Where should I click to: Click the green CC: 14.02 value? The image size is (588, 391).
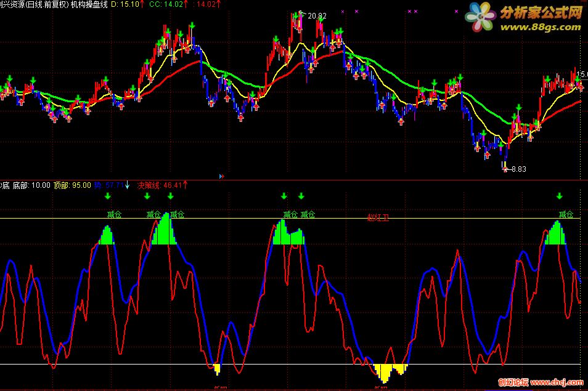coord(166,4)
